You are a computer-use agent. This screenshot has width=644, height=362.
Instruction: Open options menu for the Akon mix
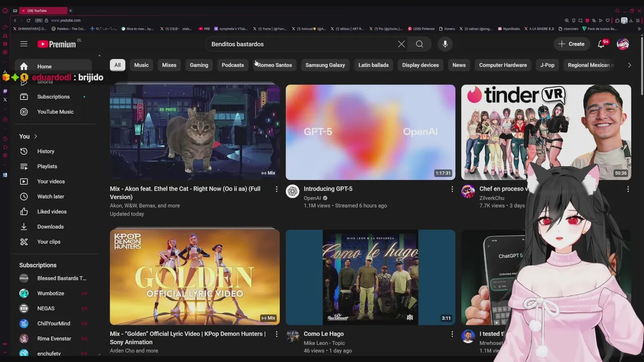(x=276, y=189)
